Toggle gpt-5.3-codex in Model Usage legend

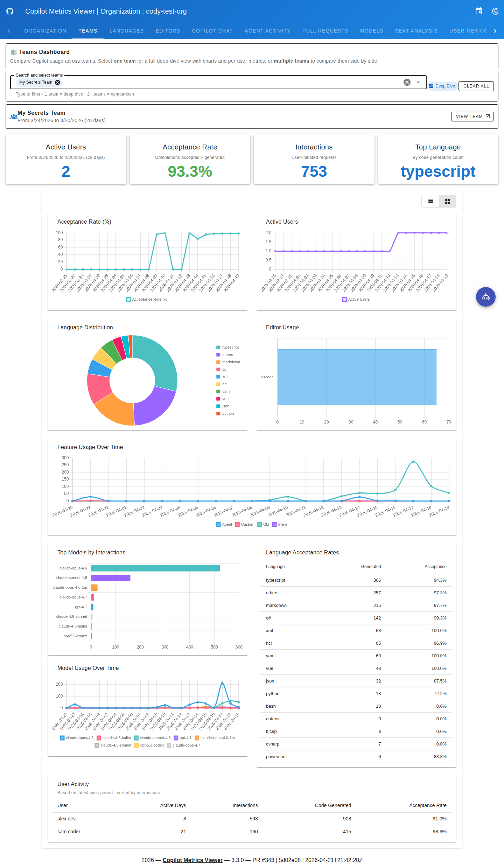click(149, 745)
